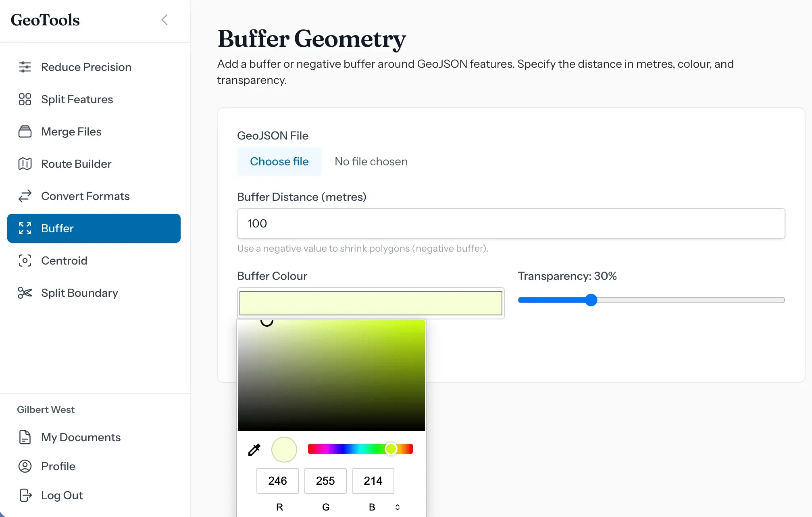This screenshot has width=812, height=517.
Task: Click the Profile user icon
Action: click(25, 466)
